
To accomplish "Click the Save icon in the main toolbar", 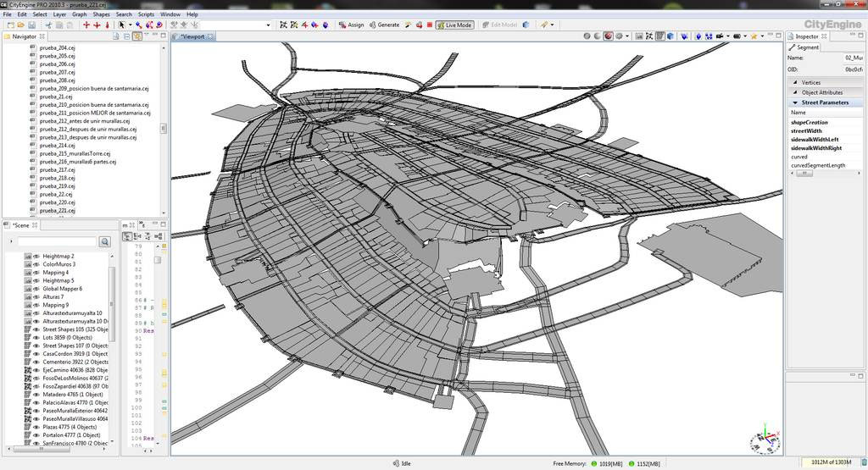I will (x=30, y=25).
